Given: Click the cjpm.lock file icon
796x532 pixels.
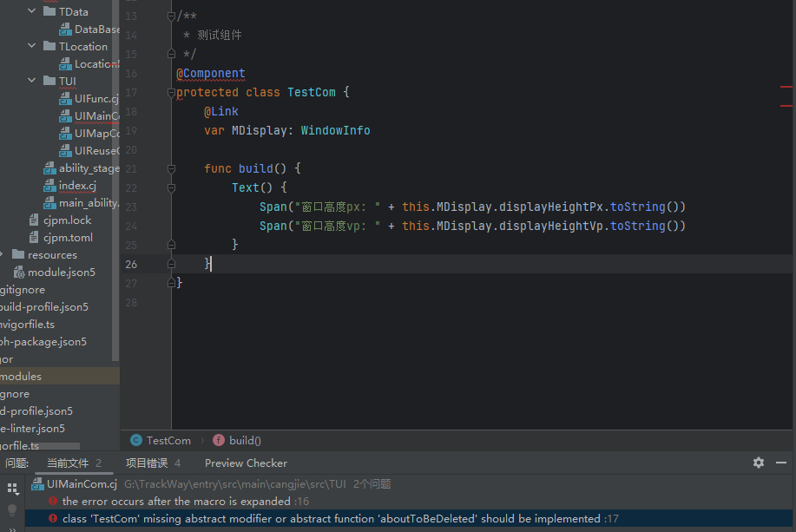Looking at the screenshot, I should point(34,220).
